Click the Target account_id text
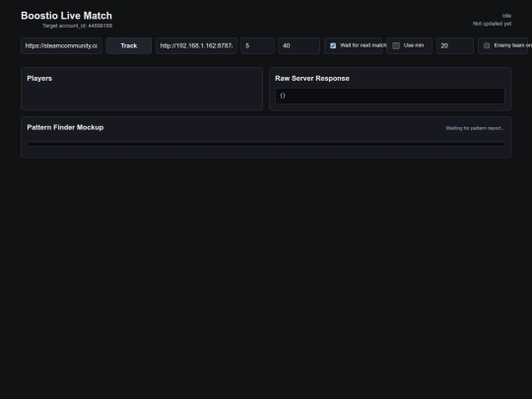The image size is (532, 399). coord(78,26)
